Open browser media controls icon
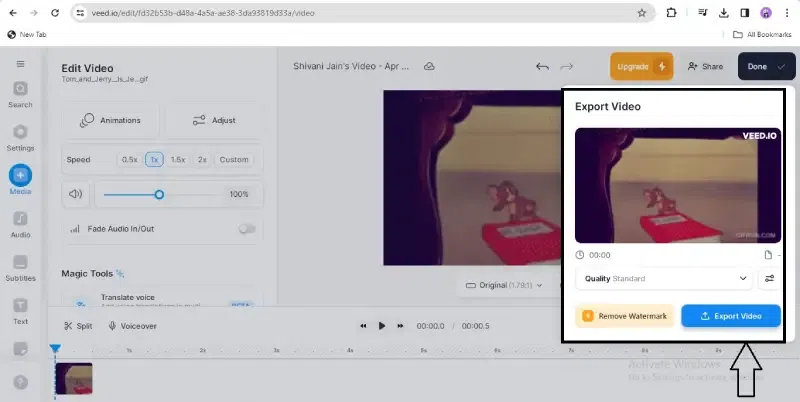This screenshot has width=800, height=402. pos(703,13)
